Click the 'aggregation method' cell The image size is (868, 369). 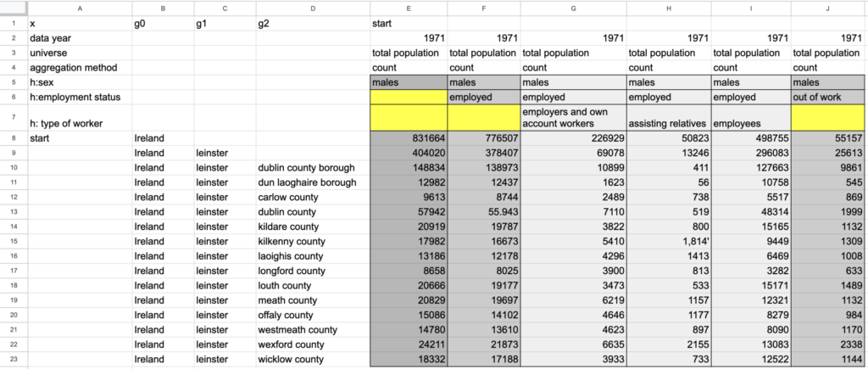tap(80, 68)
